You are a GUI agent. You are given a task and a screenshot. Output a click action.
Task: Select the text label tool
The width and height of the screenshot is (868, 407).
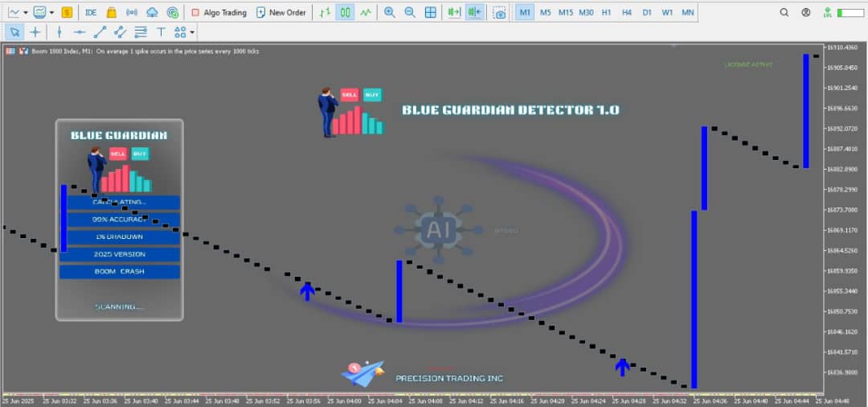(x=161, y=32)
